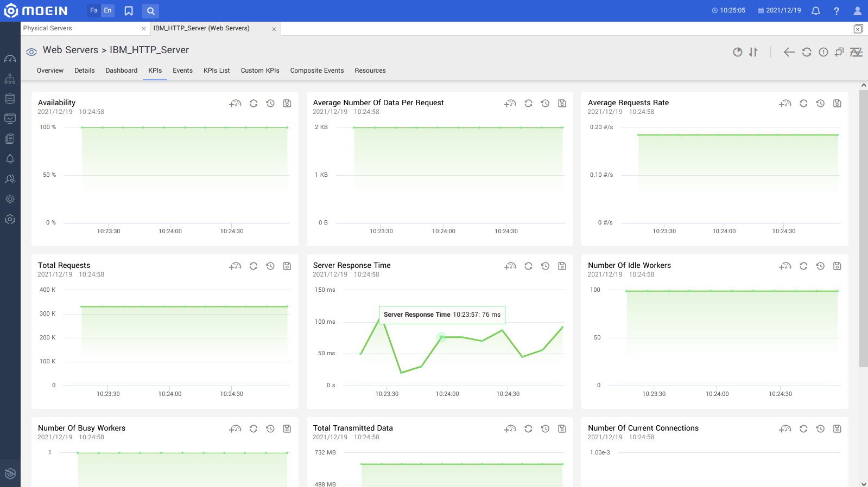
Task: Open dashboard gauge icon in sidebar
Action: 10,59
